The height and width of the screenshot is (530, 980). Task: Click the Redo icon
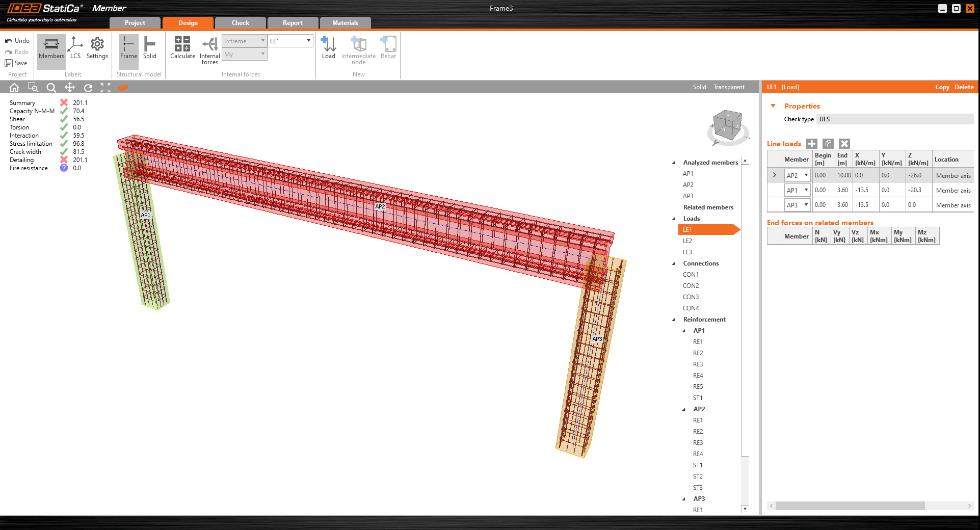(9, 52)
